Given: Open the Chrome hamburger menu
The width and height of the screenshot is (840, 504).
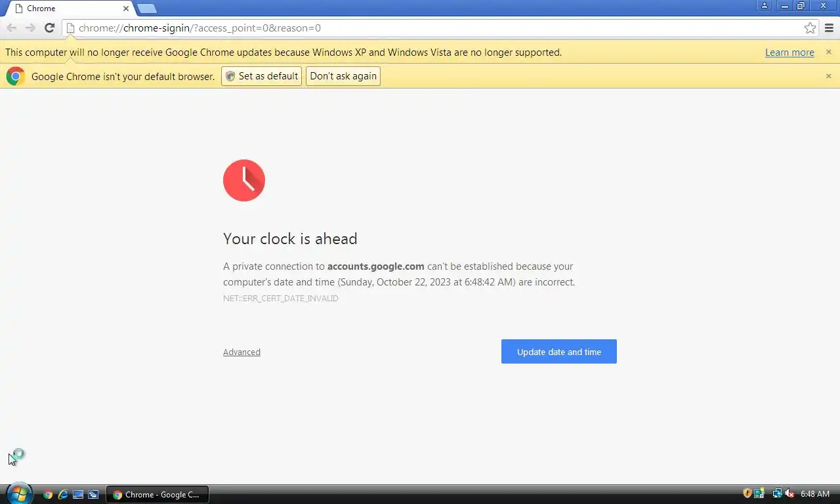Looking at the screenshot, I should 829,28.
